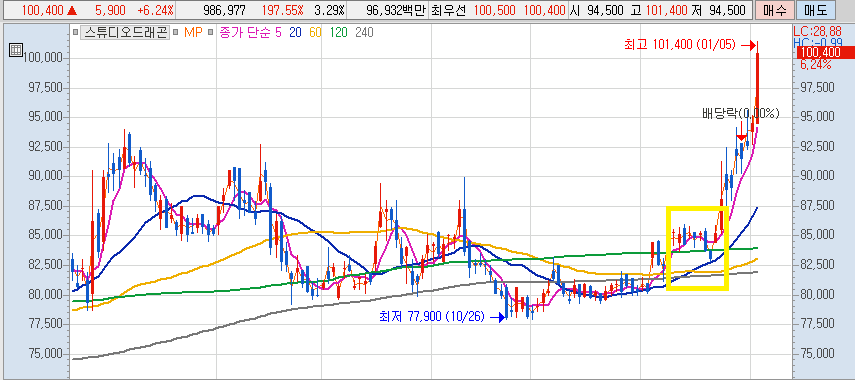
Task: Select the 종가 단순 legend label
Action: pos(245,33)
